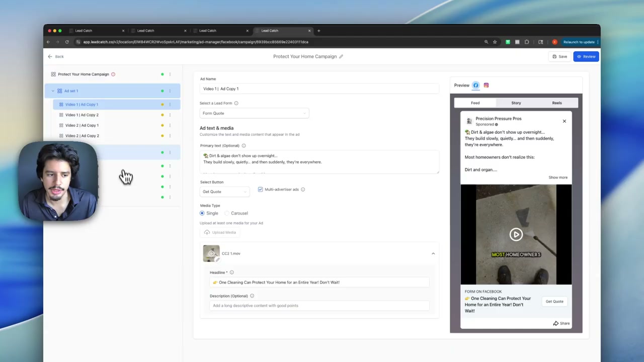Click Get Quote button in ad preview
The image size is (644, 362).
[x=554, y=302]
